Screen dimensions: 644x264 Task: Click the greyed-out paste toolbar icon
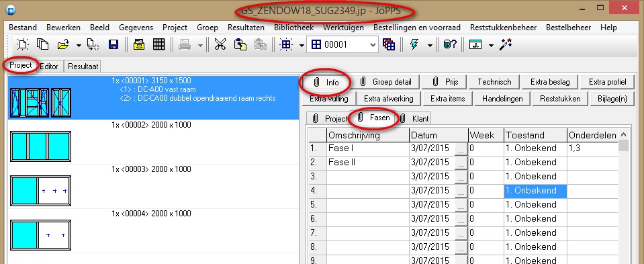click(260, 44)
